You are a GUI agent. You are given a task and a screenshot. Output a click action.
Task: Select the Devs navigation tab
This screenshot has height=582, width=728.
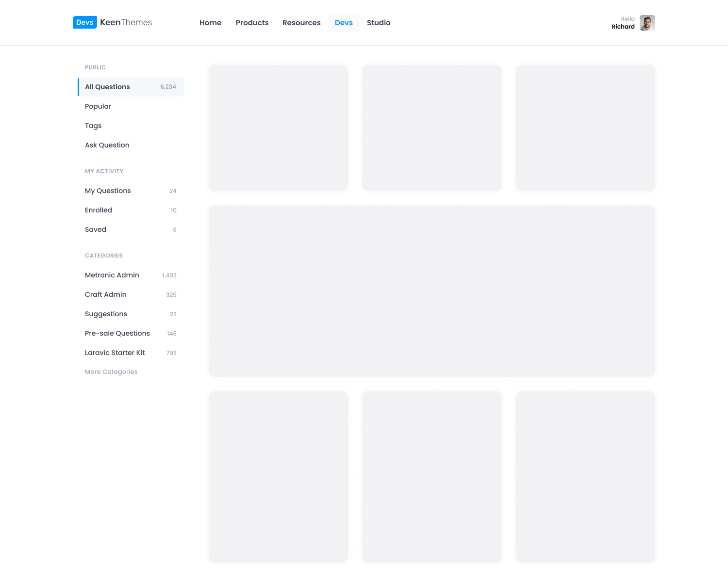[344, 23]
